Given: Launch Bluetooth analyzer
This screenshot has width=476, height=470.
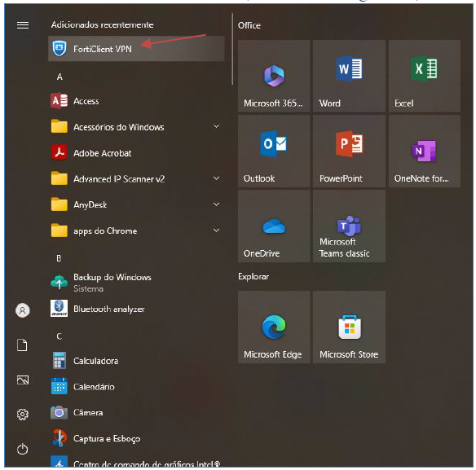Looking at the screenshot, I should coord(136,309).
